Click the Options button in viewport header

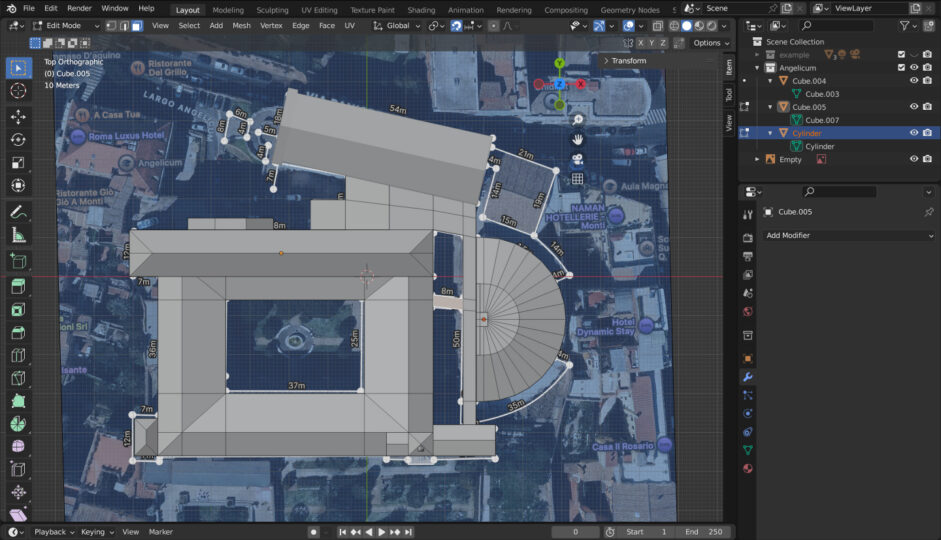tap(711, 43)
